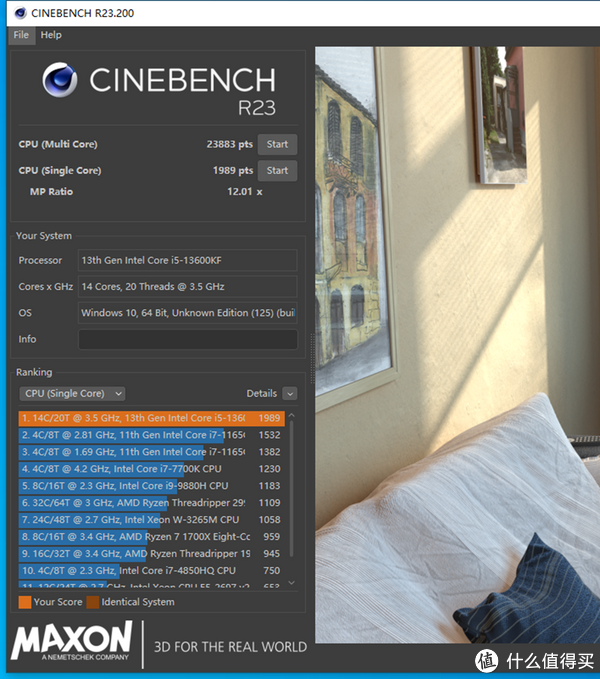This screenshot has width=600, height=679.
Task: Open the CPU (Single Core) ranking dropdown
Action: pyautogui.click(x=72, y=393)
